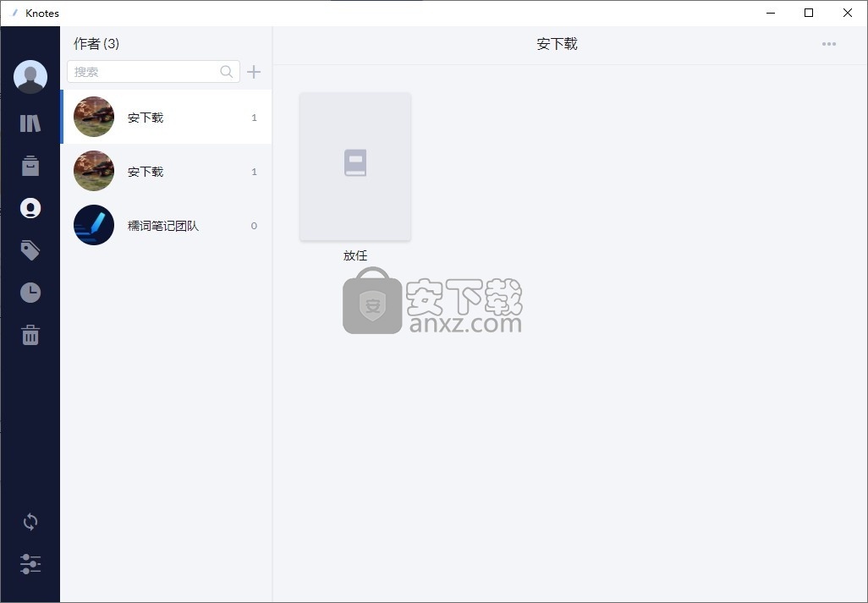The height and width of the screenshot is (603, 868).
Task: Open the 放任 book cover thumbnail
Action: [x=355, y=167]
